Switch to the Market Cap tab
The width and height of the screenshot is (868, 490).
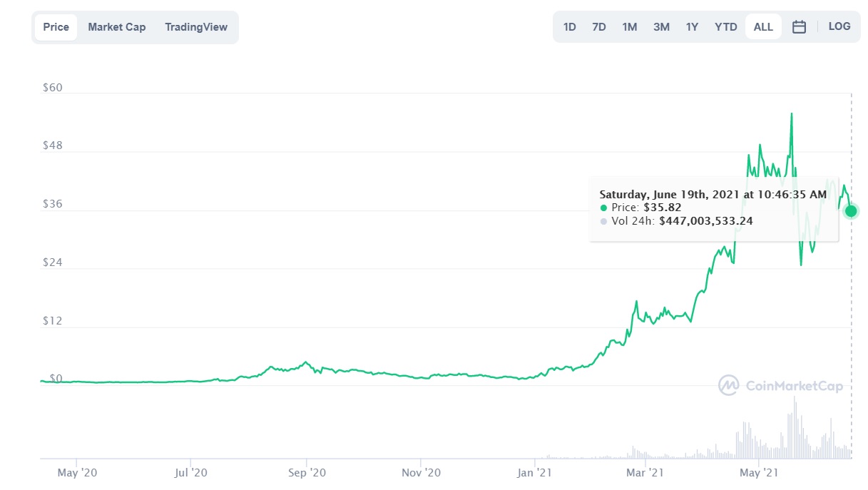coord(117,27)
